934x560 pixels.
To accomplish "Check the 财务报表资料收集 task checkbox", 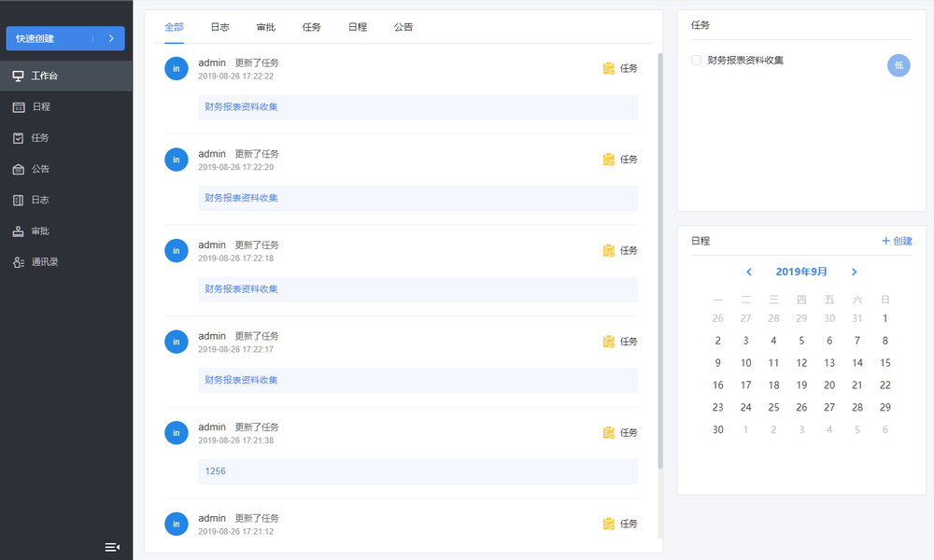I will coord(697,60).
